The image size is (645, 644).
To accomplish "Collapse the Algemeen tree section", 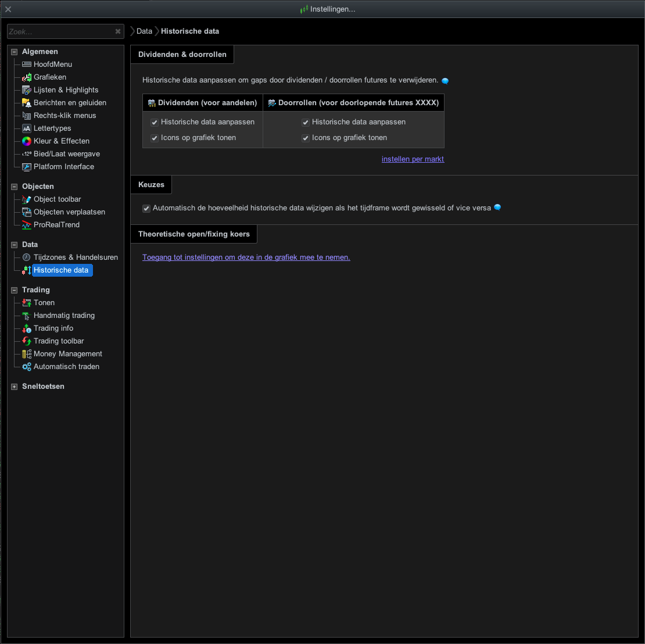I will (x=15, y=52).
